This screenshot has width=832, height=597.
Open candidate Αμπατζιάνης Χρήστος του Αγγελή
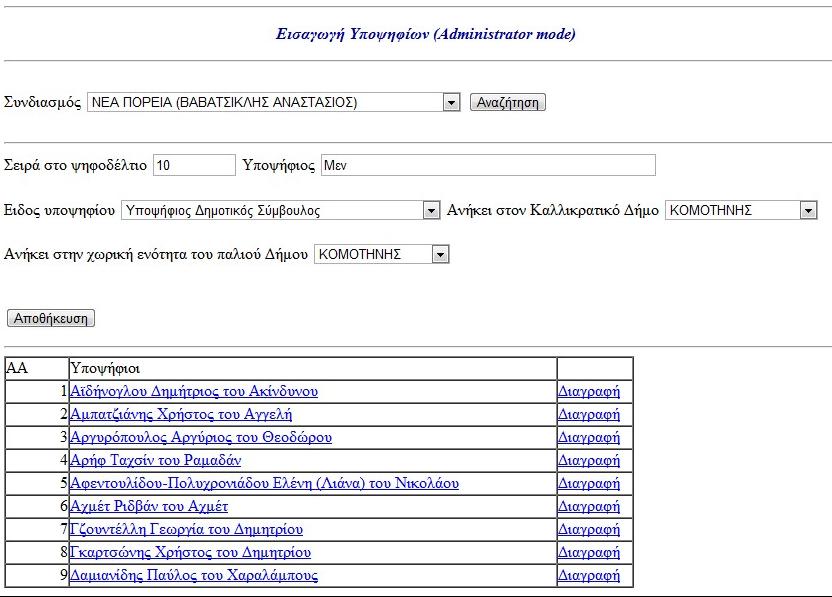(181, 414)
